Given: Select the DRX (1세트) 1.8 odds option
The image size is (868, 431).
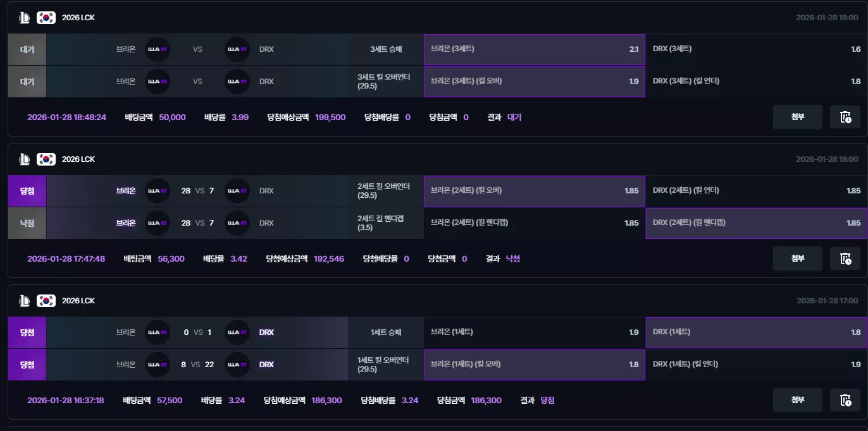Looking at the screenshot, I should pyautogui.click(x=757, y=332).
